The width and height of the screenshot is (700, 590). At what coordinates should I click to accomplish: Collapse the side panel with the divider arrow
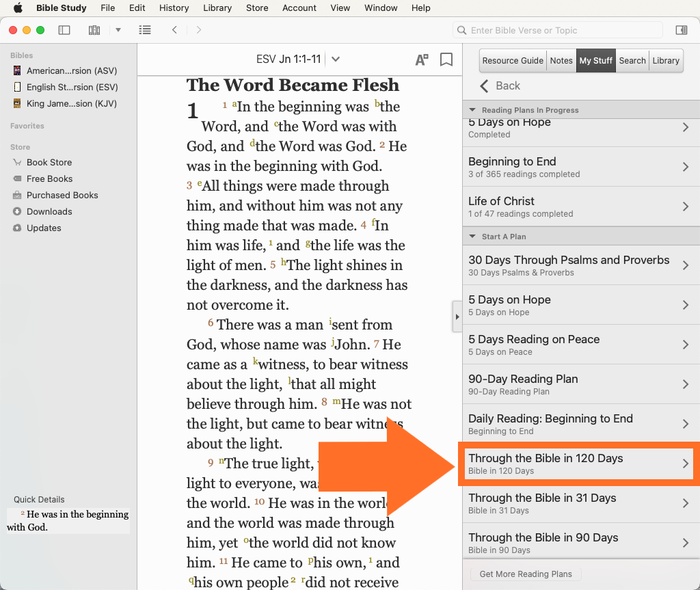[457, 317]
